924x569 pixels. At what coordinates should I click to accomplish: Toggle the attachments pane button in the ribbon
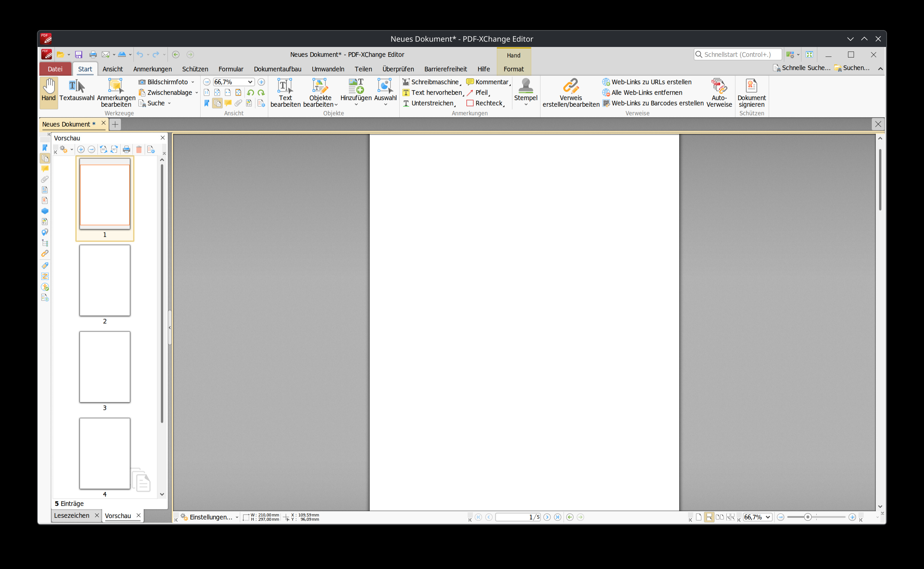238,103
